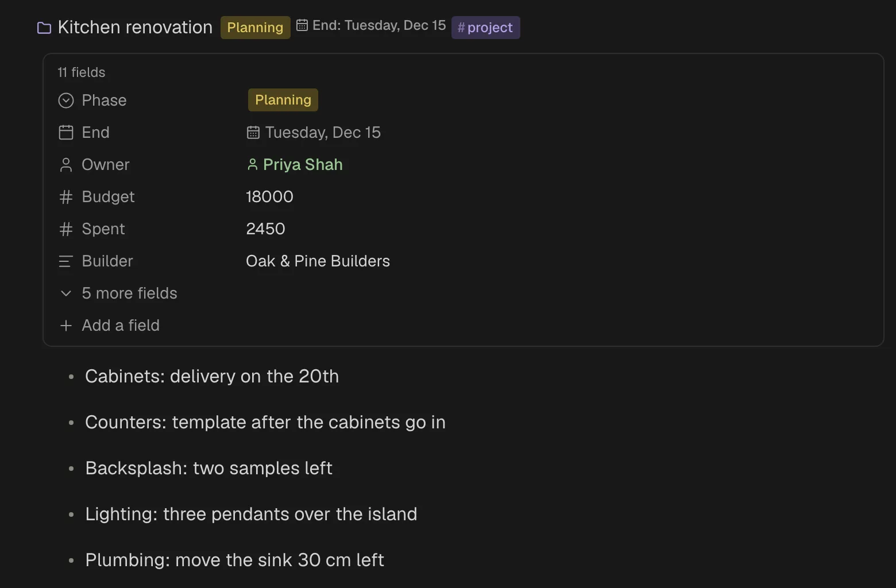Open Priya Shah owner link
The height and width of the screenshot is (588, 896).
pyautogui.click(x=295, y=165)
